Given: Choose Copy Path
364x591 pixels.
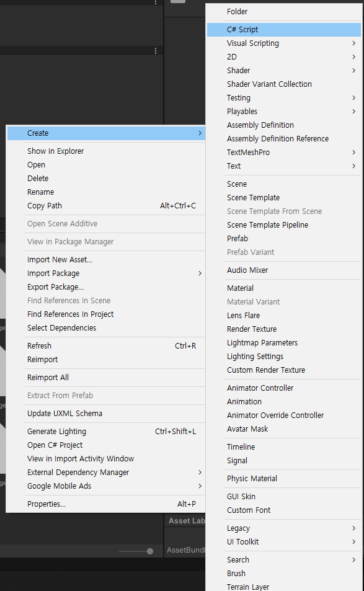Looking at the screenshot, I should pos(106,206).
